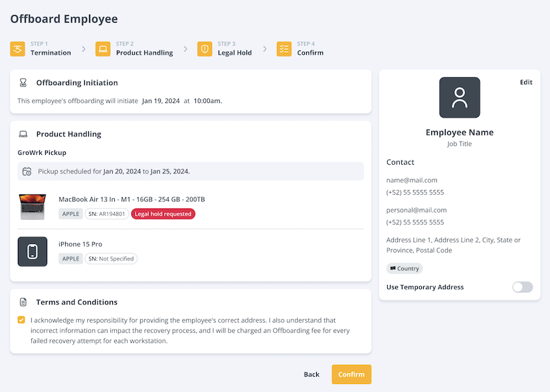The height and width of the screenshot is (392, 550).
Task: Click the hourglass icon beside Offboarding Initiation
Action: [x=23, y=83]
